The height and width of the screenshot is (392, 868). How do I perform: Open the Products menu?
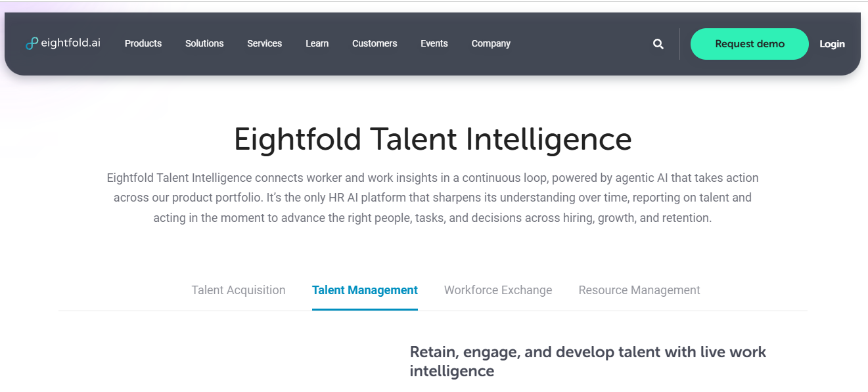pyautogui.click(x=143, y=43)
